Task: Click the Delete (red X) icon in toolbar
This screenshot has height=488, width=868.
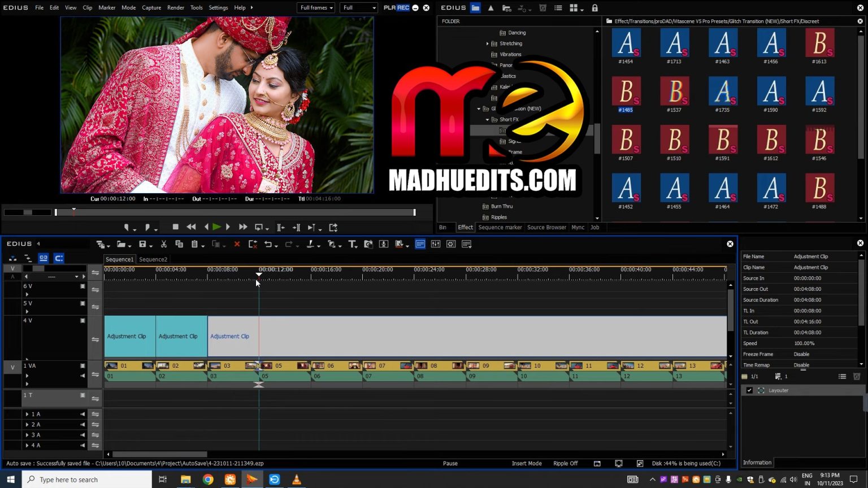Action: (237, 244)
